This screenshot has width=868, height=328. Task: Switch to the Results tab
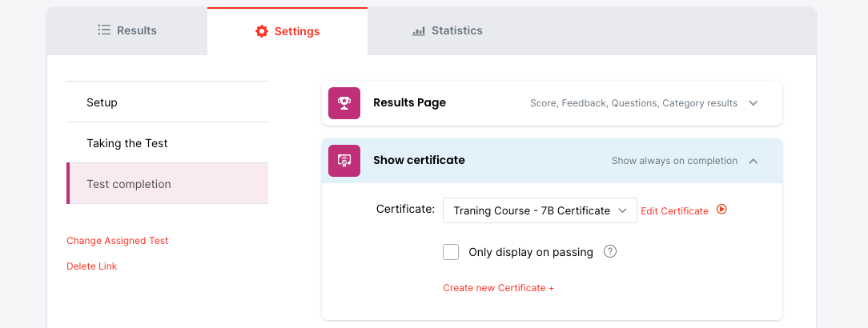(127, 31)
